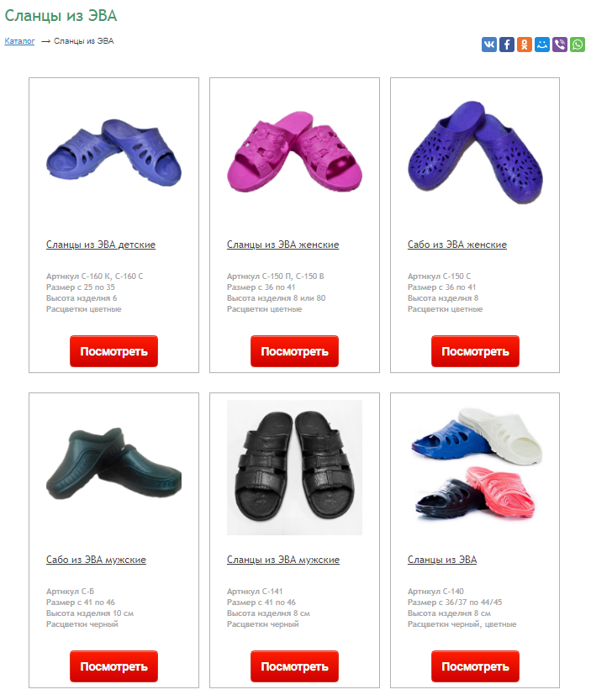The height and width of the screenshot is (700, 591).
Task: Share via Viber purple icon
Action: point(560,45)
